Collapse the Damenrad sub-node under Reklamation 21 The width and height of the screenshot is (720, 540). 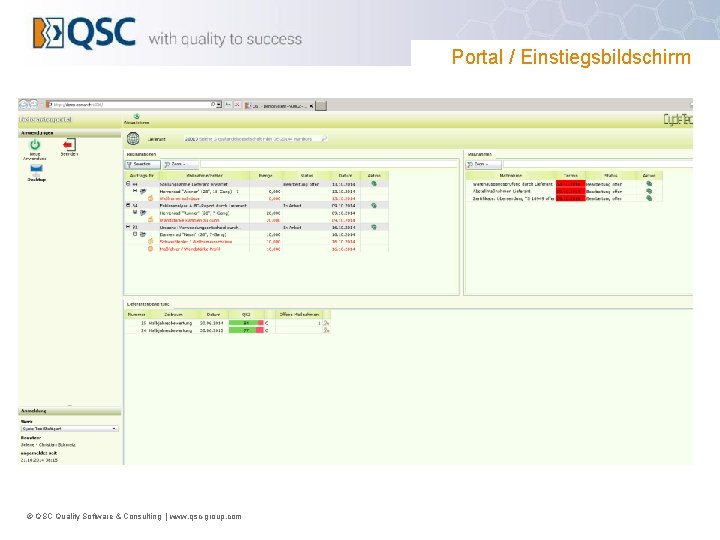[x=135, y=234]
